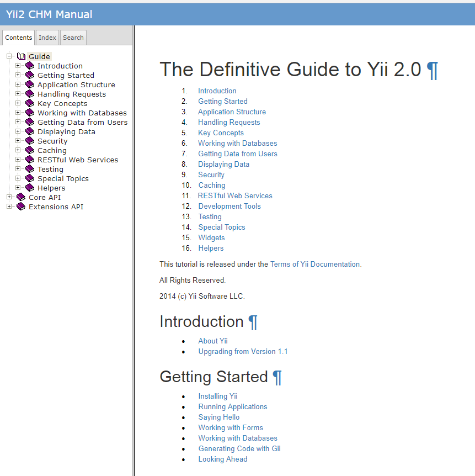This screenshot has width=475, height=476.
Task: Open Upgrading from Version 1.1 link
Action: coord(243,351)
